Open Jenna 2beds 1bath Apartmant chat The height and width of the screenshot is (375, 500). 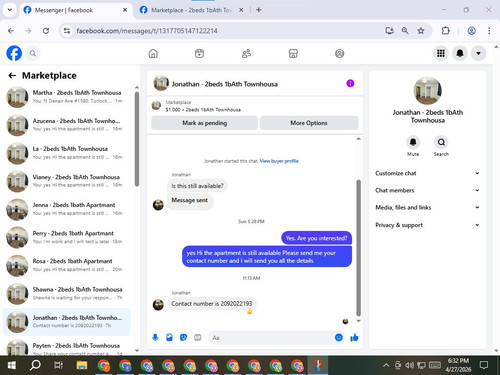click(67, 209)
